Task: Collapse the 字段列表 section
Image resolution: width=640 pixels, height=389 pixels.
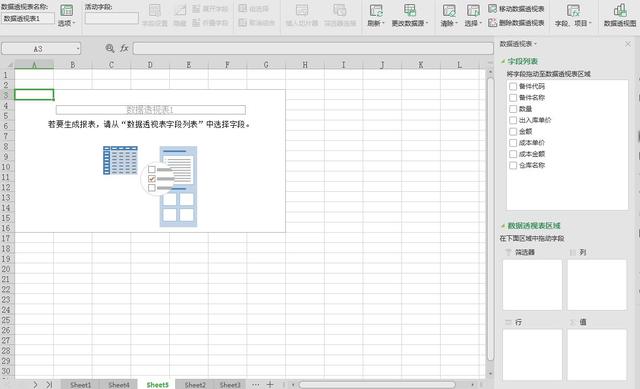Action: [503, 61]
